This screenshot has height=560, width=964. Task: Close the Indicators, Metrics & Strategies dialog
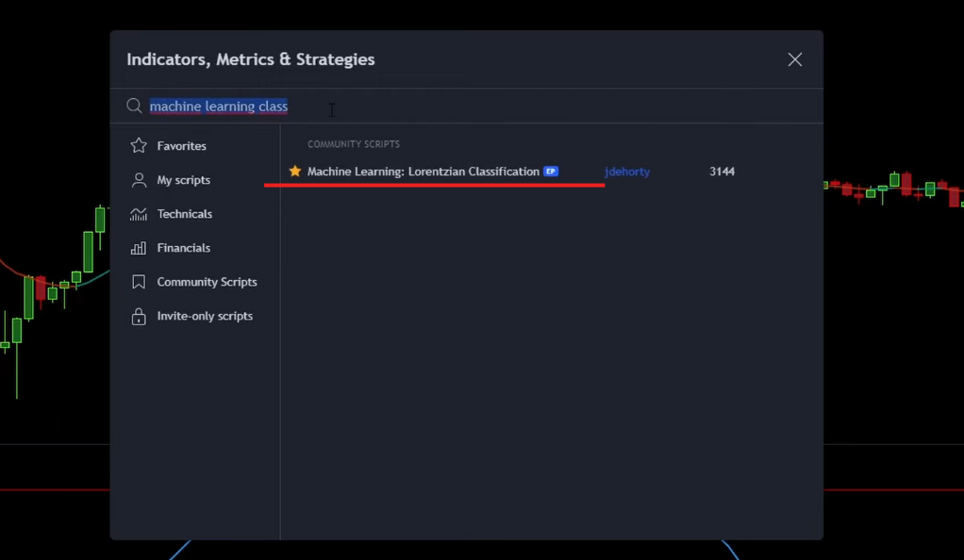click(x=795, y=59)
